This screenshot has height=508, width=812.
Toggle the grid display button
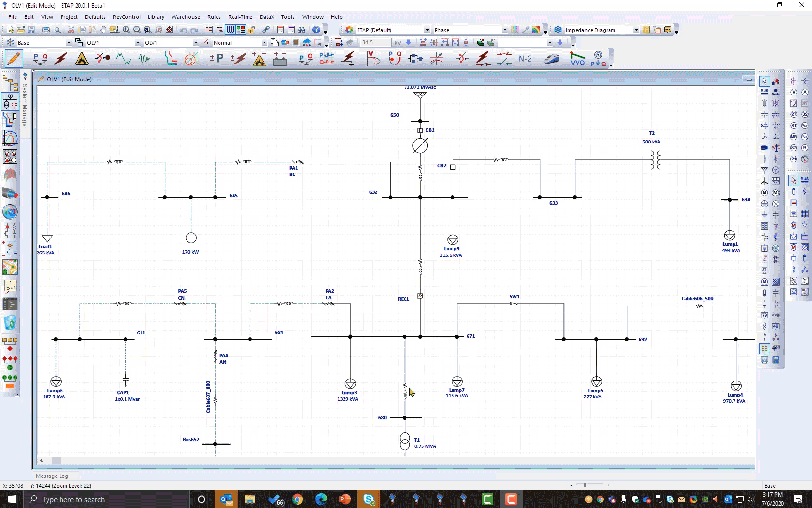tap(230, 30)
